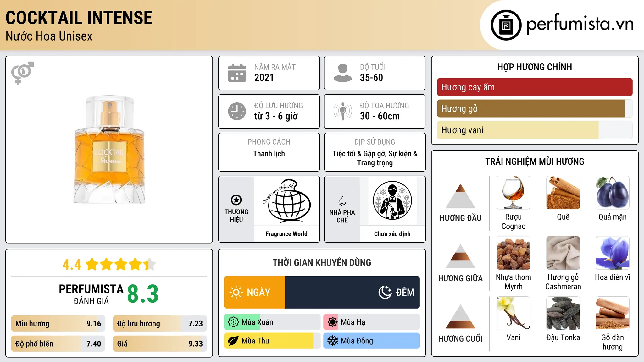Click the perfumista.vn perfume bottle logo icon

506,25
